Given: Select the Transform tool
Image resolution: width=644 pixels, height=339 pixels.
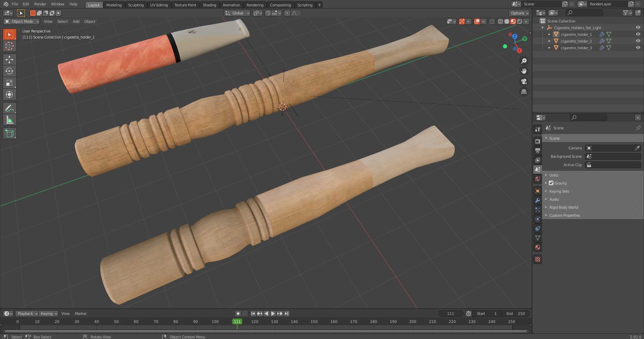Looking at the screenshot, I should (x=9, y=94).
